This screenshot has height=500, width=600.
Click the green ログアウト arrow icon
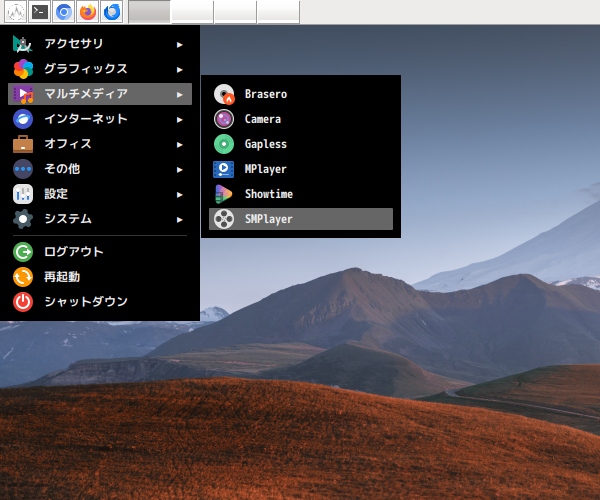click(x=23, y=252)
